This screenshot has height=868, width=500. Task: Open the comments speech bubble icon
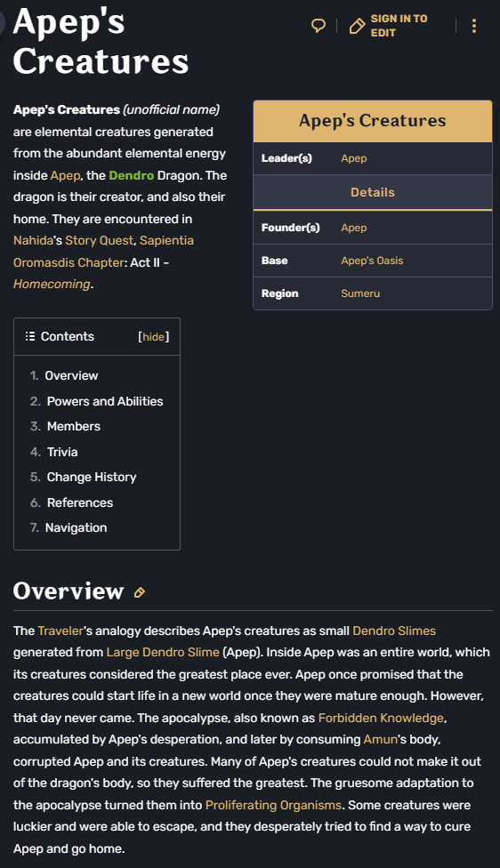(x=319, y=26)
